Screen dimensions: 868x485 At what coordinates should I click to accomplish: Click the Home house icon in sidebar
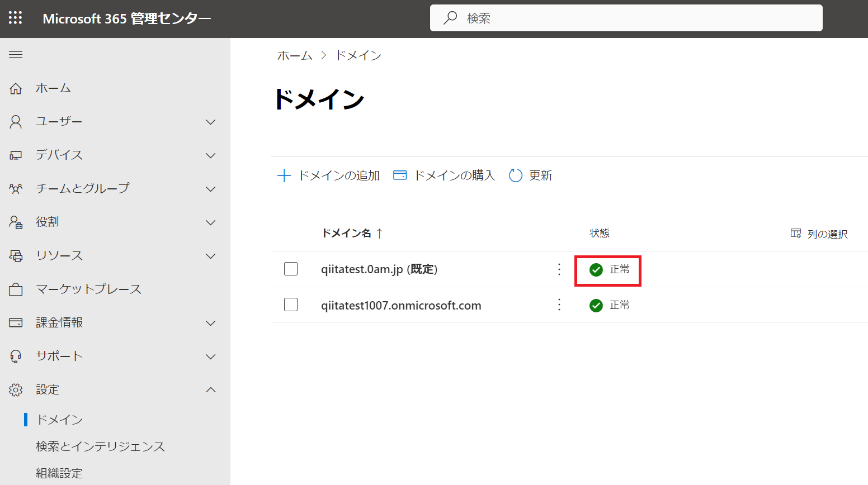pyautogui.click(x=16, y=88)
